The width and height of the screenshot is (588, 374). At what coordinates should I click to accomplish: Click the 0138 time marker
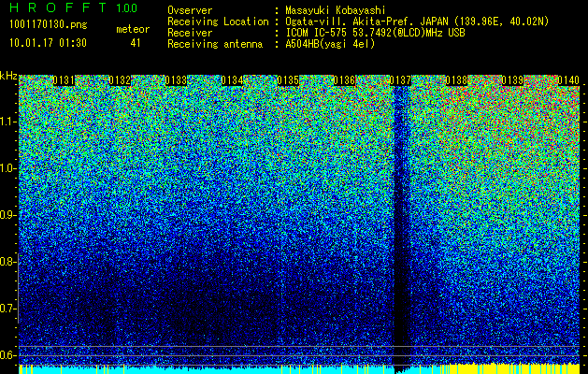(x=456, y=80)
